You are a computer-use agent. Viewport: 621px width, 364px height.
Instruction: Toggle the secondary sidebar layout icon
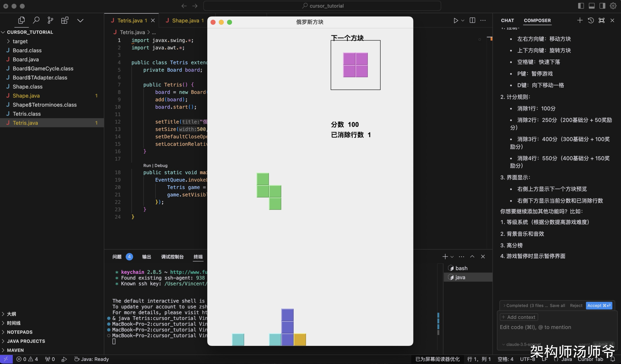coord(602,6)
